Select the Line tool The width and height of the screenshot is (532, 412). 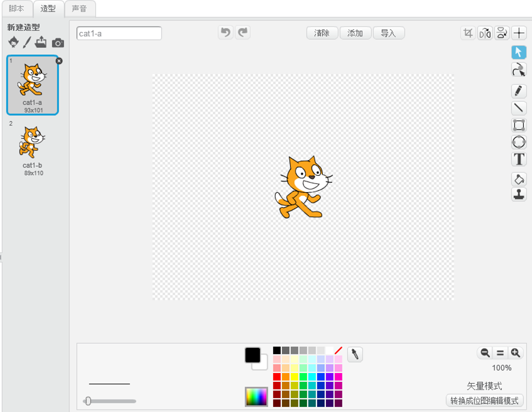519,108
